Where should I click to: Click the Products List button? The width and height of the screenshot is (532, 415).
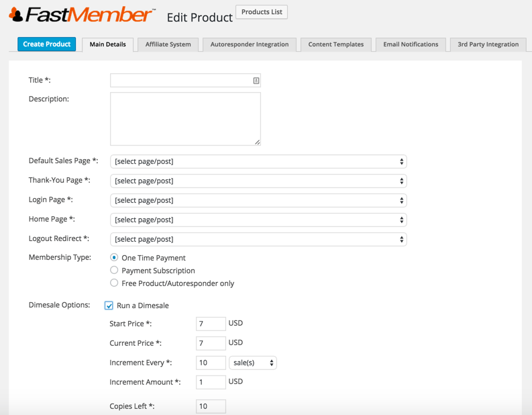pyautogui.click(x=262, y=12)
